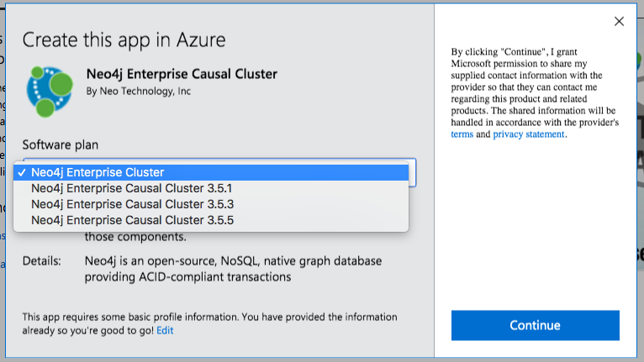This screenshot has width=644, height=362.
Task: Click the open-source NoSQL graph database description
Action: 228,269
